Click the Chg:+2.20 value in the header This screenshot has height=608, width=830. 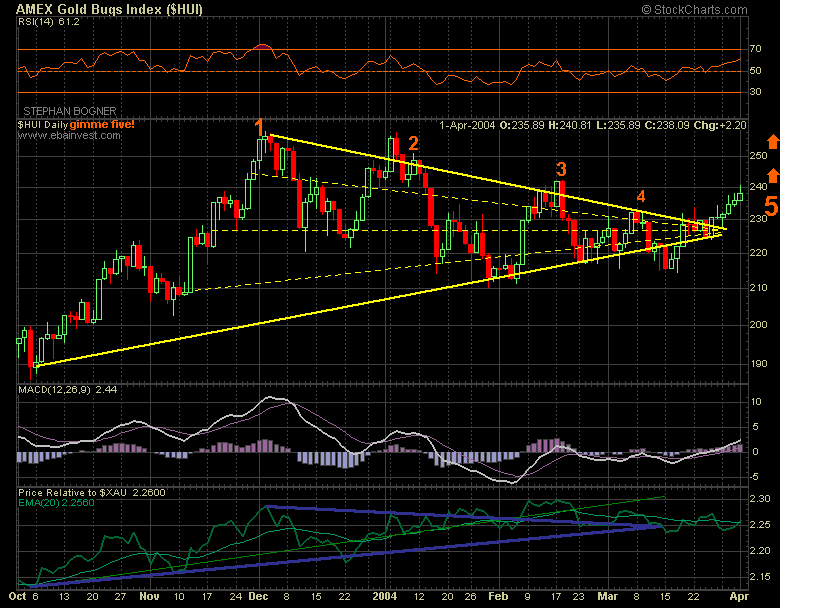coord(722,124)
